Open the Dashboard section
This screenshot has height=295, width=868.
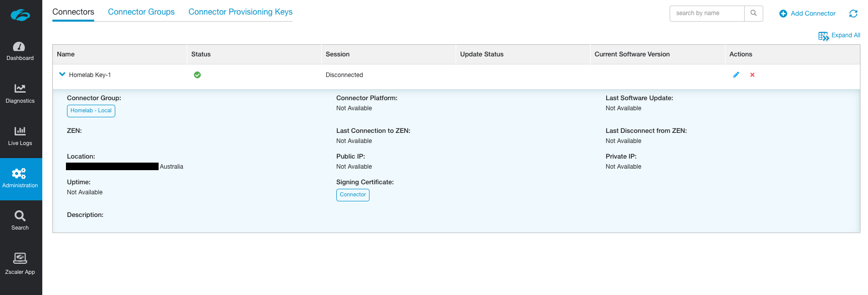[20, 51]
